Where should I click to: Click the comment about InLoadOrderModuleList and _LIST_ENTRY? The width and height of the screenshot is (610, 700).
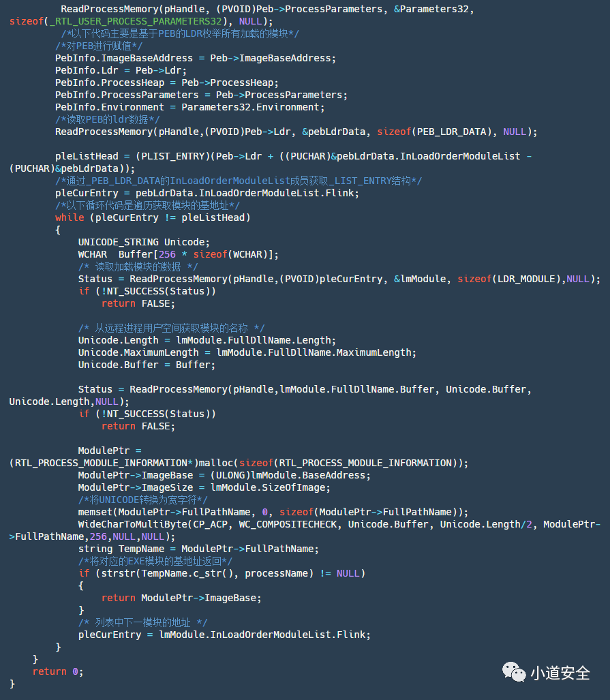(239, 181)
